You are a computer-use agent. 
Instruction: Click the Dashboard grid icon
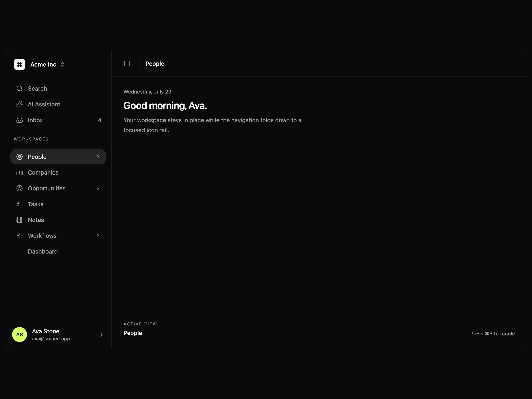(20, 252)
